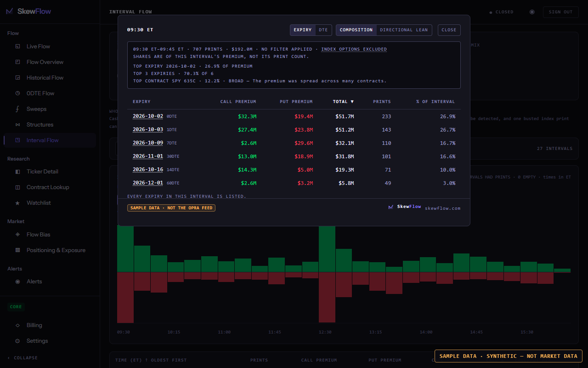This screenshot has height=368, width=588.
Task: Click the Historical Flow icon
Action: pyautogui.click(x=17, y=78)
